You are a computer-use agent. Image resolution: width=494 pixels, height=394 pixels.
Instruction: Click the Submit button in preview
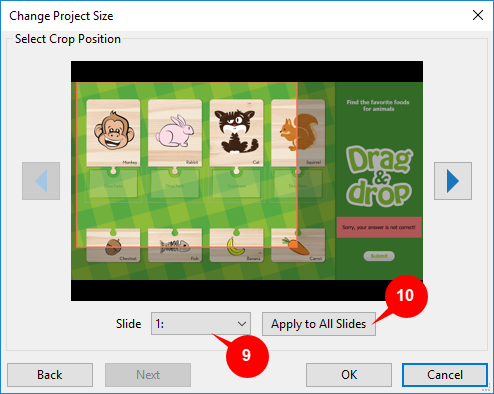click(379, 256)
